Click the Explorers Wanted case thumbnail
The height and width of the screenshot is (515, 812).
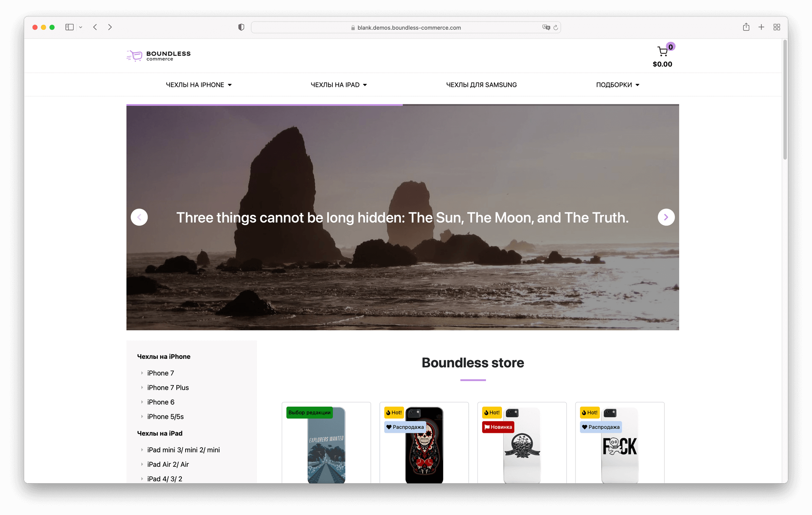[326, 449]
